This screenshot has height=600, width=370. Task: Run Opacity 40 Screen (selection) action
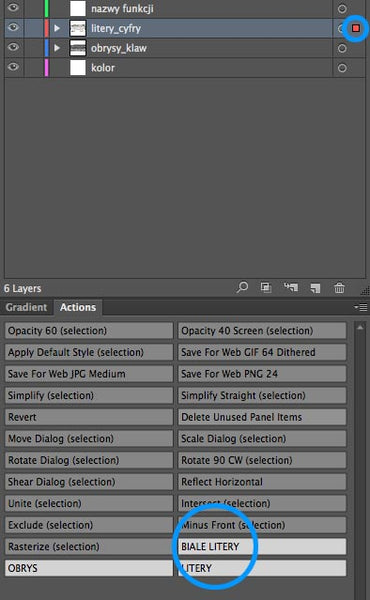click(262, 331)
